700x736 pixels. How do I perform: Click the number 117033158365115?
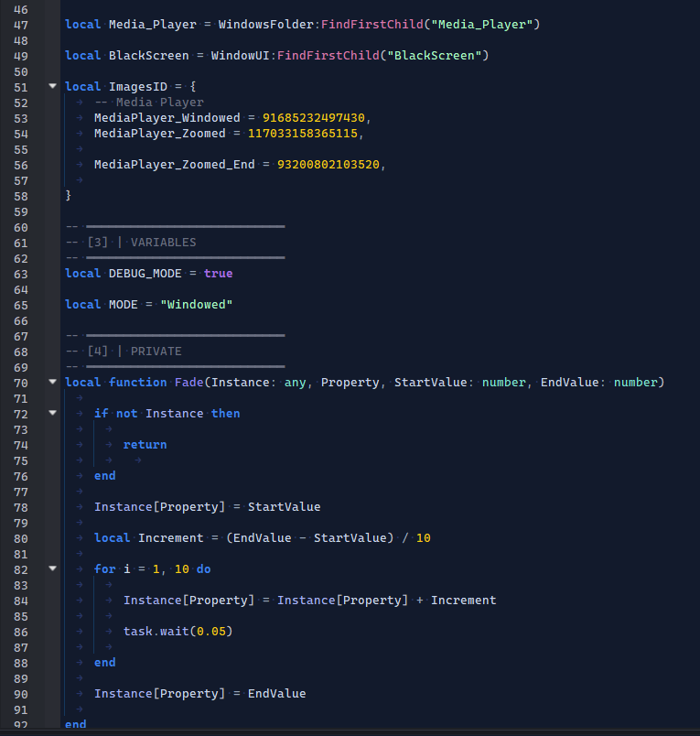[x=303, y=134]
